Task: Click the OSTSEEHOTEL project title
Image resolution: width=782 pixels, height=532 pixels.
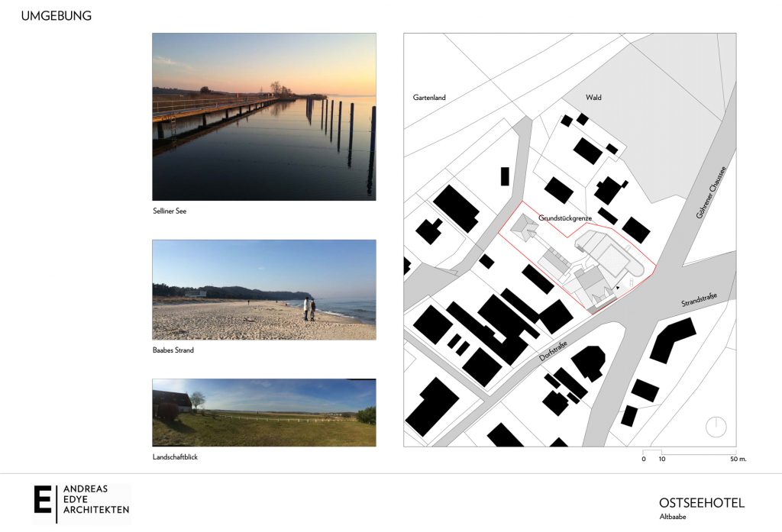Action: 701,503
